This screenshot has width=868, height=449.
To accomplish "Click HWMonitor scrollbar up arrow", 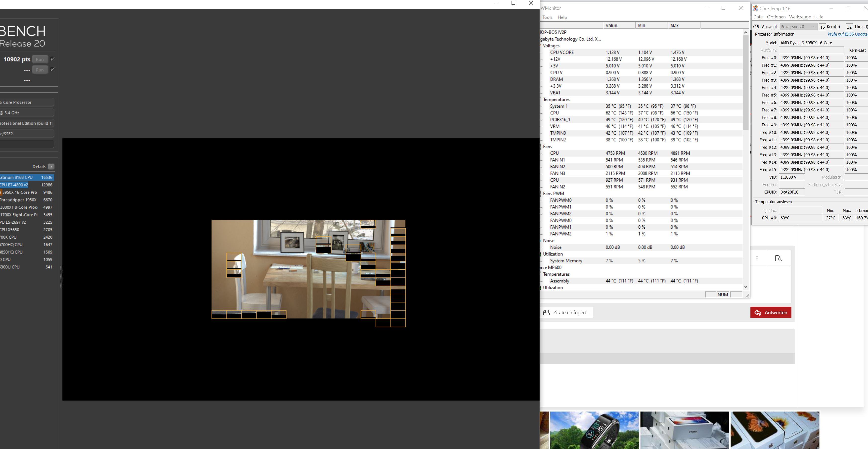I will click(746, 32).
